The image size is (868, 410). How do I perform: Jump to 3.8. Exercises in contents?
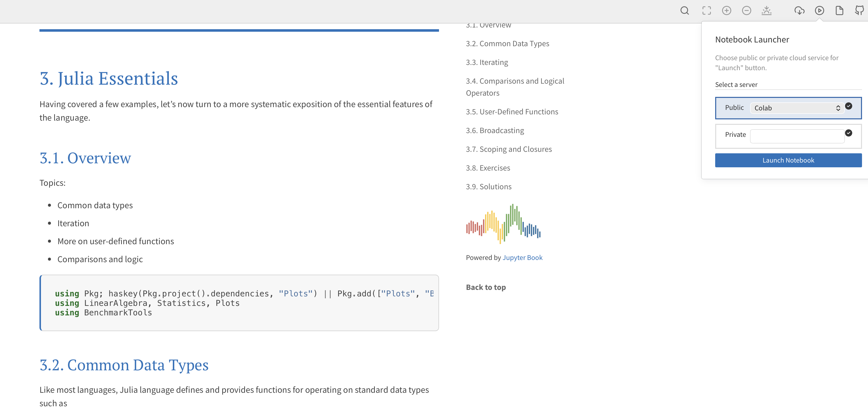tap(488, 168)
